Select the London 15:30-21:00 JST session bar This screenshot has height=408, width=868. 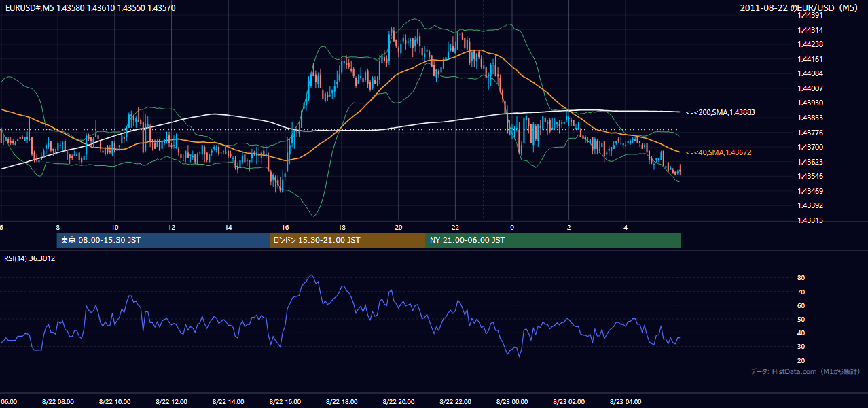pyautogui.click(x=348, y=240)
